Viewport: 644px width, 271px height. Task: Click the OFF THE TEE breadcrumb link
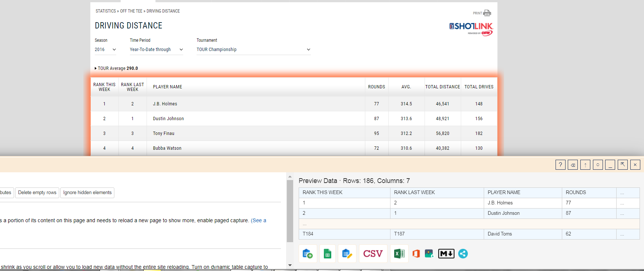pos(131,11)
